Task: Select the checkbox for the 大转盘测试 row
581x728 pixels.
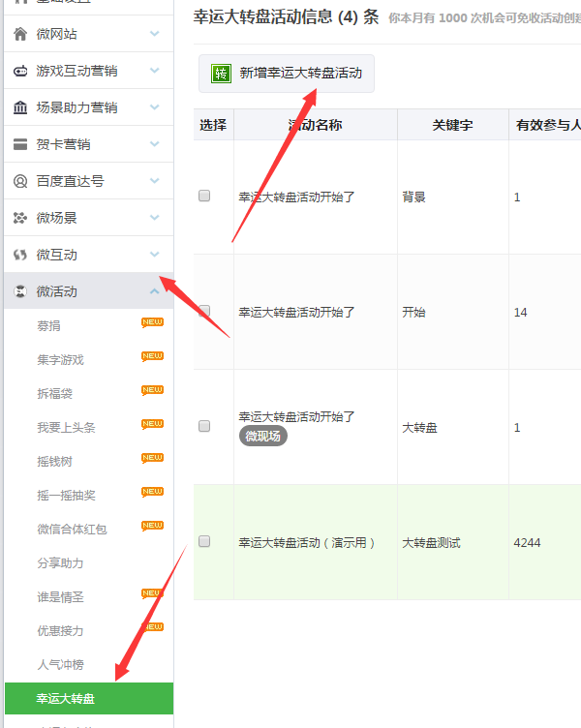Action: [204, 541]
